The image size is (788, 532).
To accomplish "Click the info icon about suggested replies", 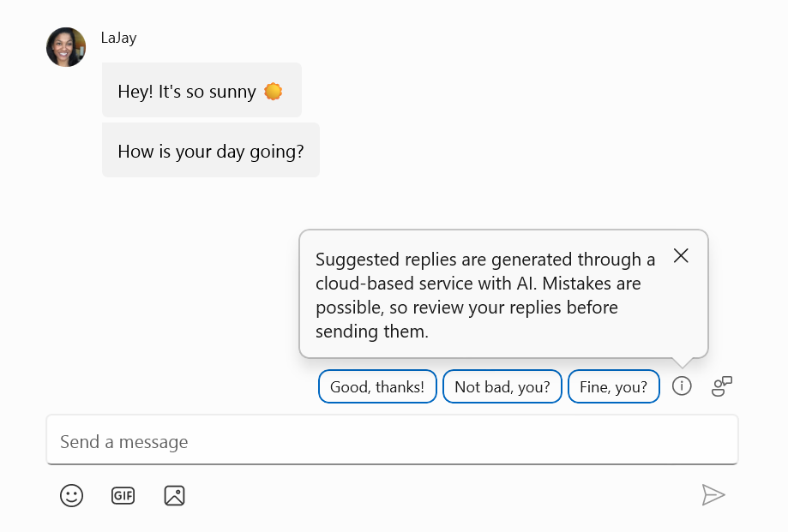I will [x=681, y=386].
